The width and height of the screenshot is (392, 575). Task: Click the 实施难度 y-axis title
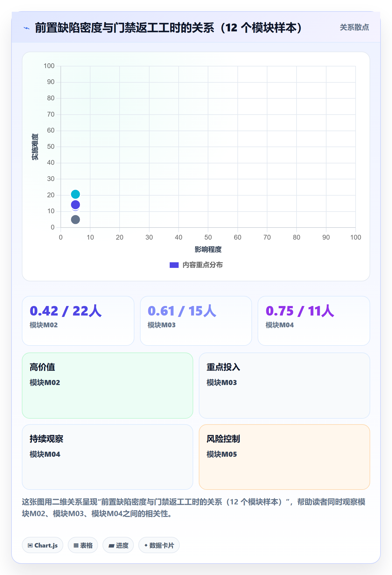tap(35, 147)
